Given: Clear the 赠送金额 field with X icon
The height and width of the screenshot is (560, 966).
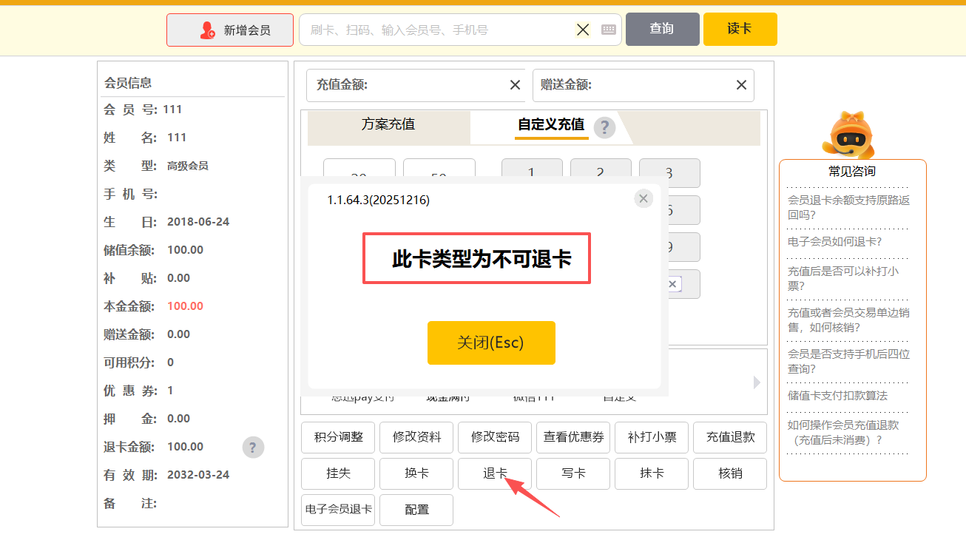Looking at the screenshot, I should click(x=741, y=85).
